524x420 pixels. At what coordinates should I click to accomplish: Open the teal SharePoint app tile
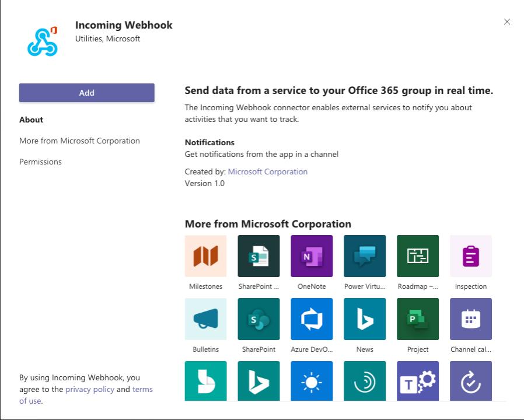(x=258, y=319)
